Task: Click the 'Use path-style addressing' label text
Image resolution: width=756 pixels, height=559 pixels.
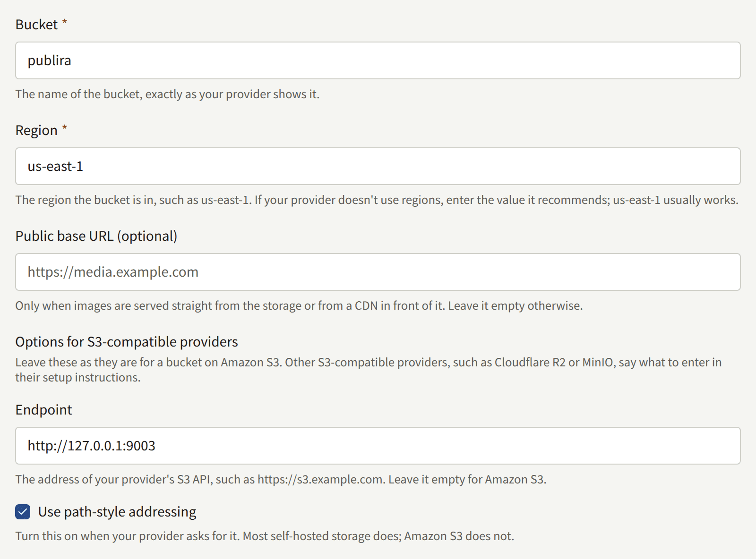Action: [x=117, y=512]
